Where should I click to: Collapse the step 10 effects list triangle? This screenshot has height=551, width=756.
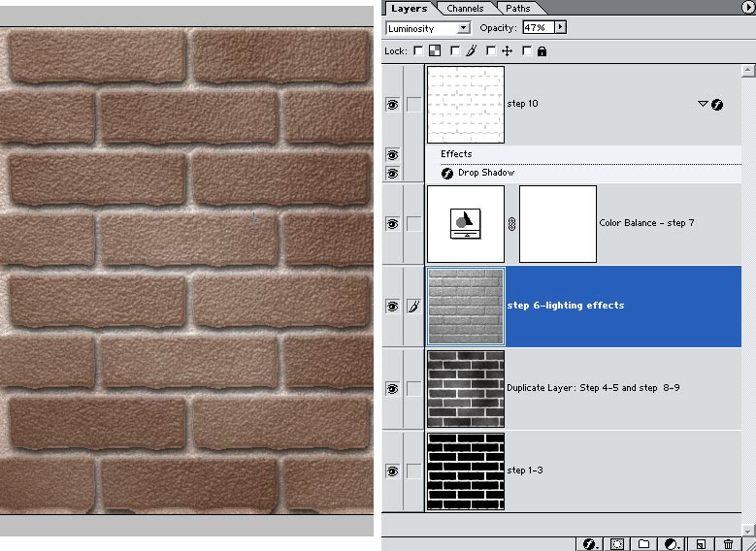[703, 104]
